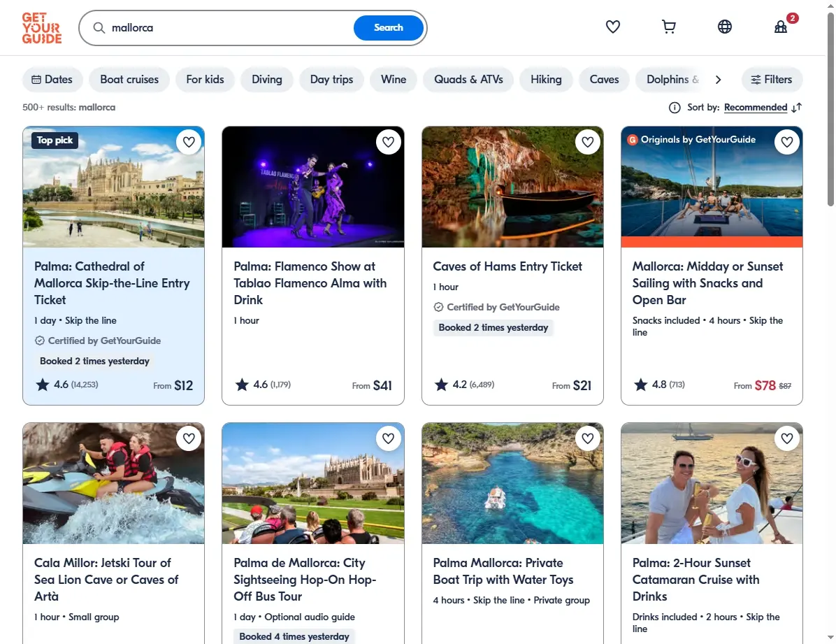Image resolution: width=836 pixels, height=644 pixels.
Task: Click the couple on catamaran photo
Action: coord(712,483)
